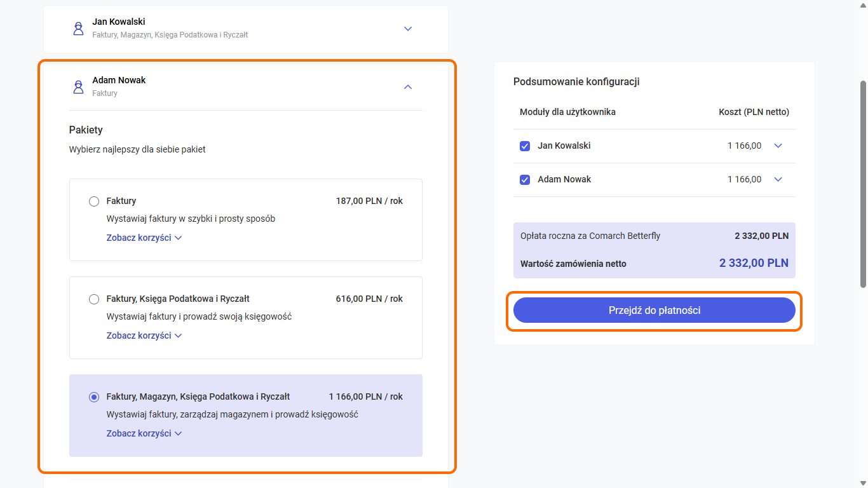Click Jan Kowalski user avatar icon
Viewport: 868px width, 488px height.
(x=78, y=29)
